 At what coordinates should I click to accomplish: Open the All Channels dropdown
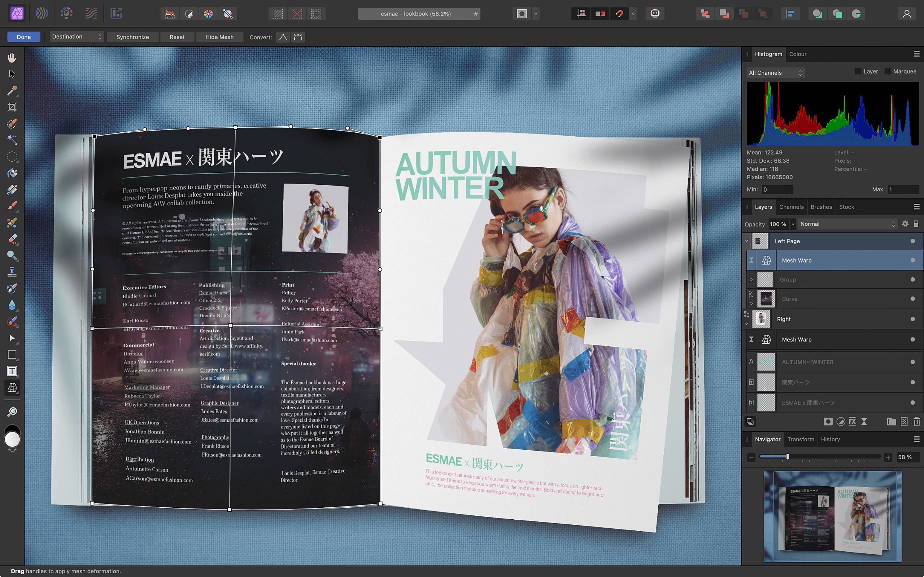coord(775,72)
